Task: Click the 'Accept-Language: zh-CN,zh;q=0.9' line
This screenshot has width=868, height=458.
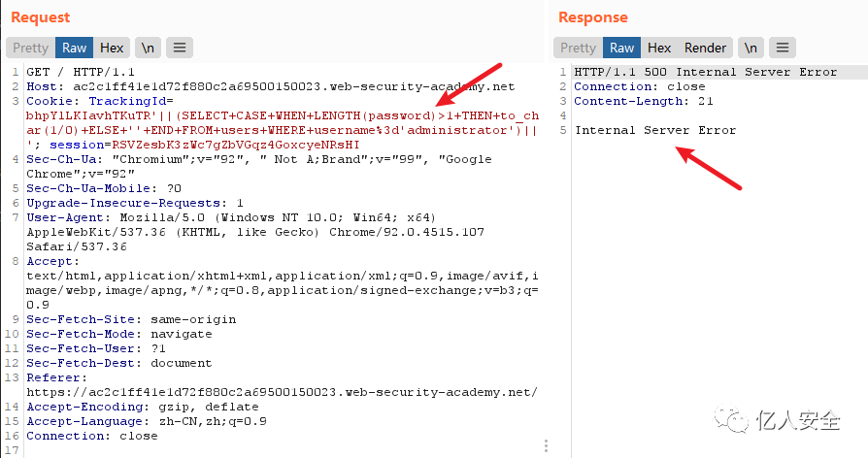Action: click(147, 421)
